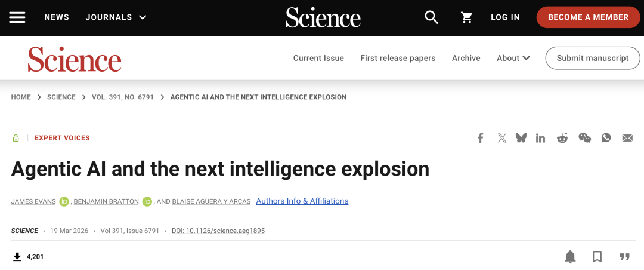Screen dimensions: 644x270
Task: Share article on Reddit
Action: [x=562, y=138]
